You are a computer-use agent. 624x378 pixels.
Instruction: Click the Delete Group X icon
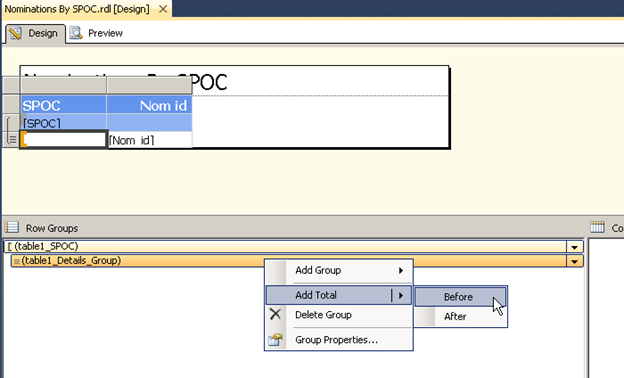coord(275,314)
